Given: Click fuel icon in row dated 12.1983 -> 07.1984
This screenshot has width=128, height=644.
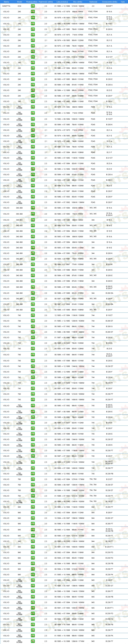Looking at the screenshot, I should click(x=33, y=315).
